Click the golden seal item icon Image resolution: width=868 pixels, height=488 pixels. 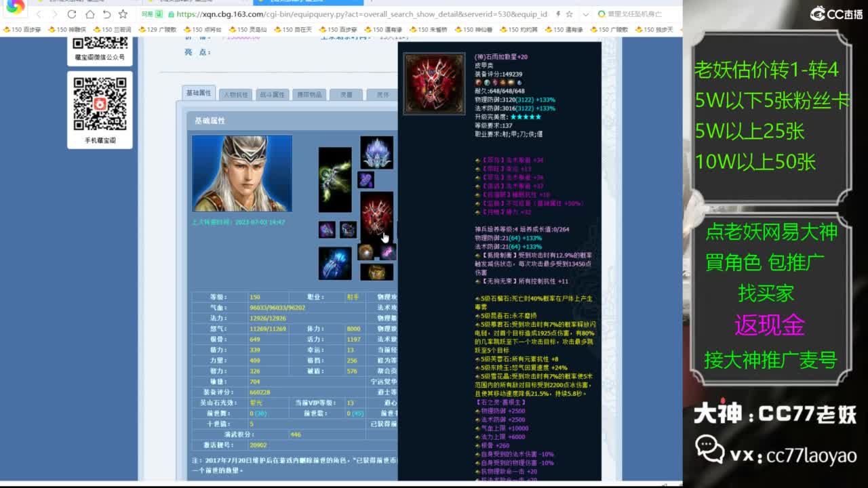(x=376, y=271)
